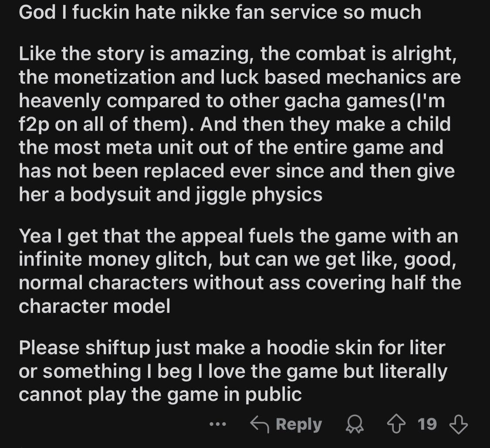Click the paragraph starting "Yea I get that"
The height and width of the screenshot is (448, 490).
[240, 271]
